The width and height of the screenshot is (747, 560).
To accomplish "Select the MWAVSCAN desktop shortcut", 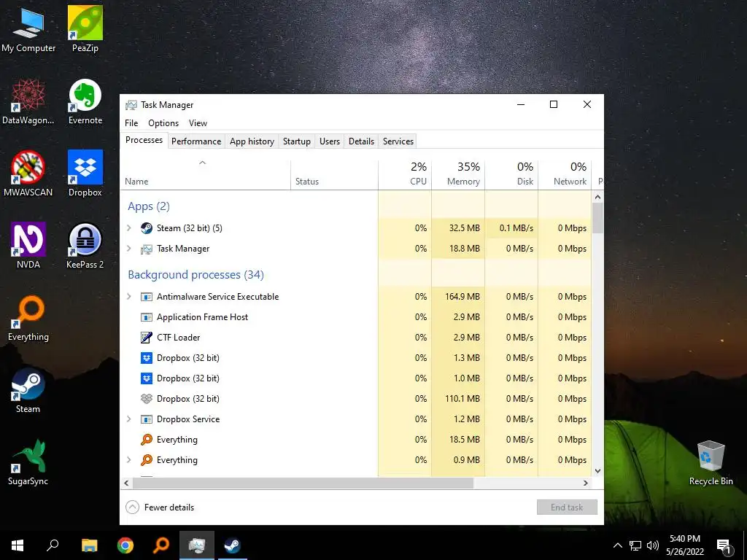I will point(28,174).
